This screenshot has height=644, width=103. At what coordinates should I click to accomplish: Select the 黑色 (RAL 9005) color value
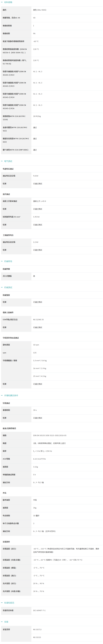click(40, 10)
